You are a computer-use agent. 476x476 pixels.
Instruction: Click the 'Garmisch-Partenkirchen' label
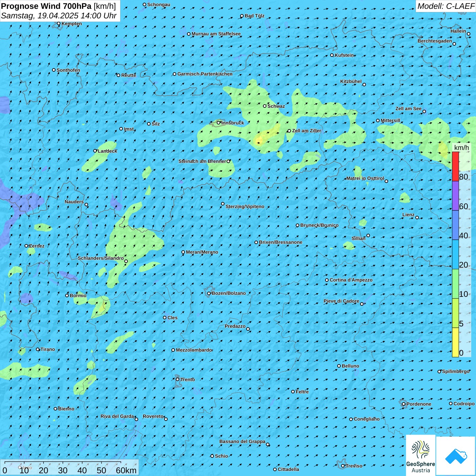tap(205, 74)
